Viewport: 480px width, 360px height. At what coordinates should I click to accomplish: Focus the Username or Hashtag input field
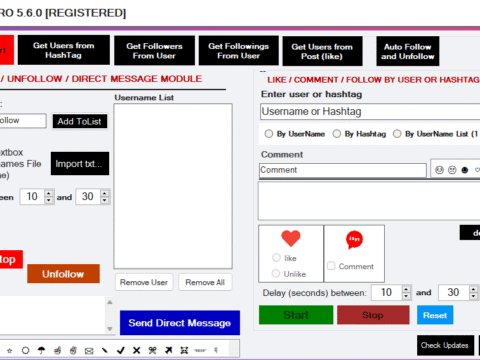[x=370, y=111]
